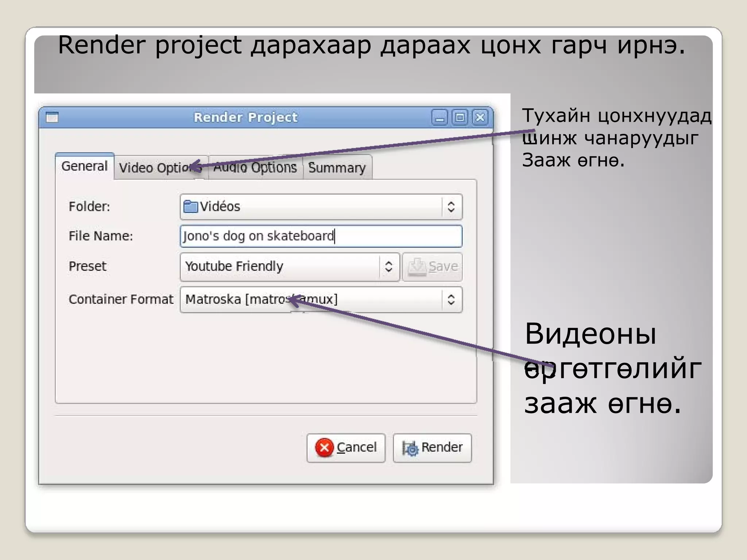The width and height of the screenshot is (747, 560).
Task: Click the Preset label
Action: tap(88, 266)
